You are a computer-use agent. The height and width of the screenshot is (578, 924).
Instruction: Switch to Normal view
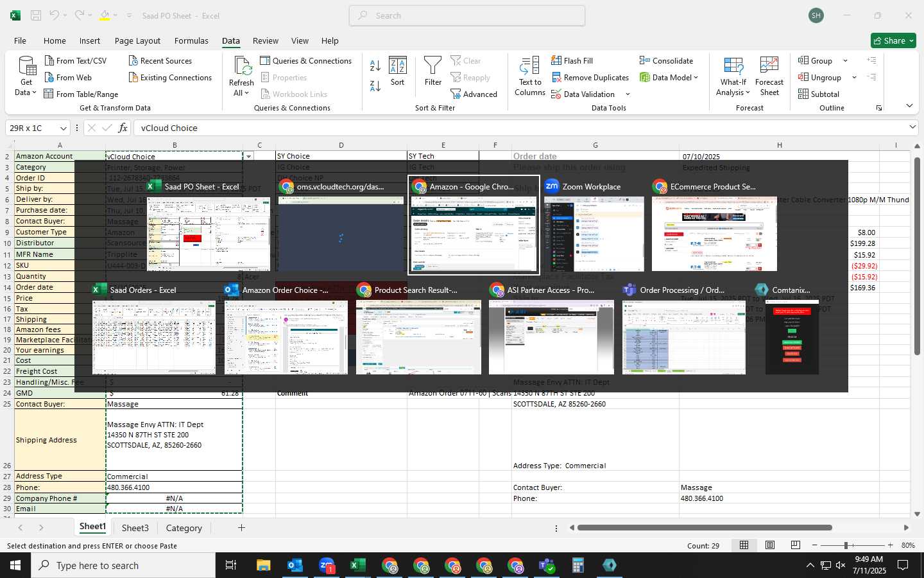744,545
